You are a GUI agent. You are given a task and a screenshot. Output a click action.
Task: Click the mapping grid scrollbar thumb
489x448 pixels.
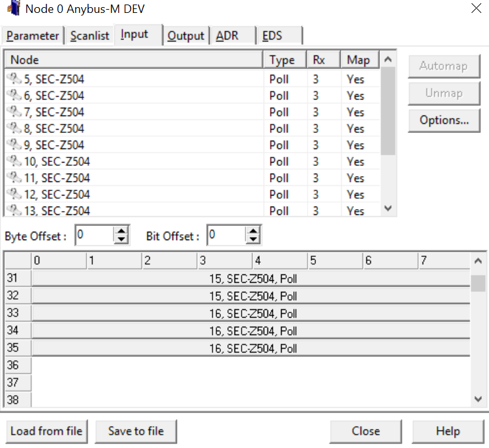pyautogui.click(x=478, y=283)
